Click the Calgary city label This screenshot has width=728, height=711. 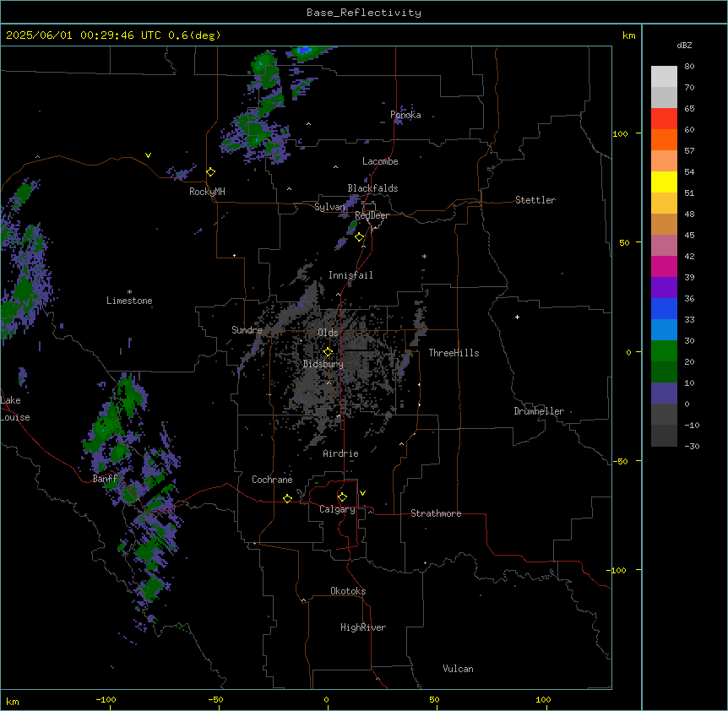pos(337,509)
